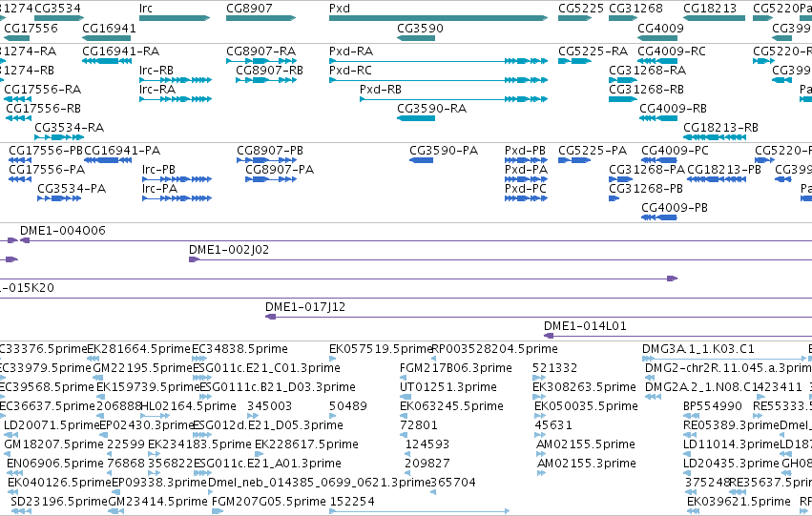812x516 pixels.
Task: Select the CG16941-RA transcript label
Action: [121, 52]
